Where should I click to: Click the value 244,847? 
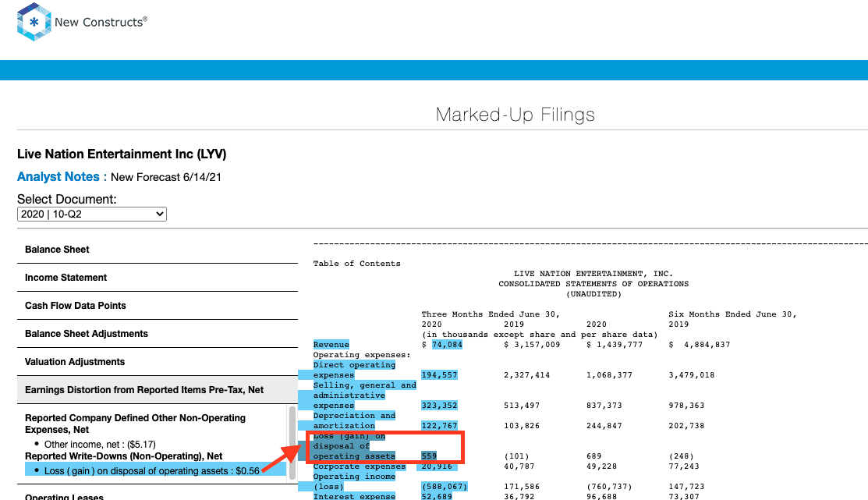(604, 426)
